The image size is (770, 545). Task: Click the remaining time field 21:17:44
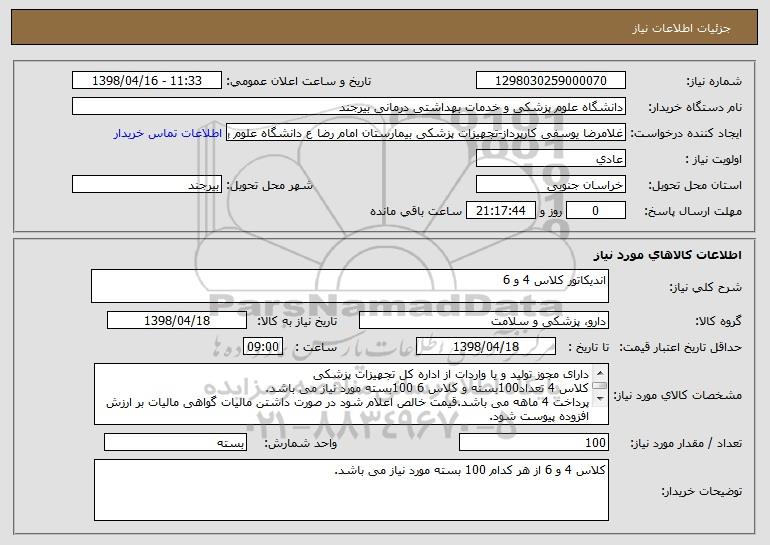click(500, 211)
